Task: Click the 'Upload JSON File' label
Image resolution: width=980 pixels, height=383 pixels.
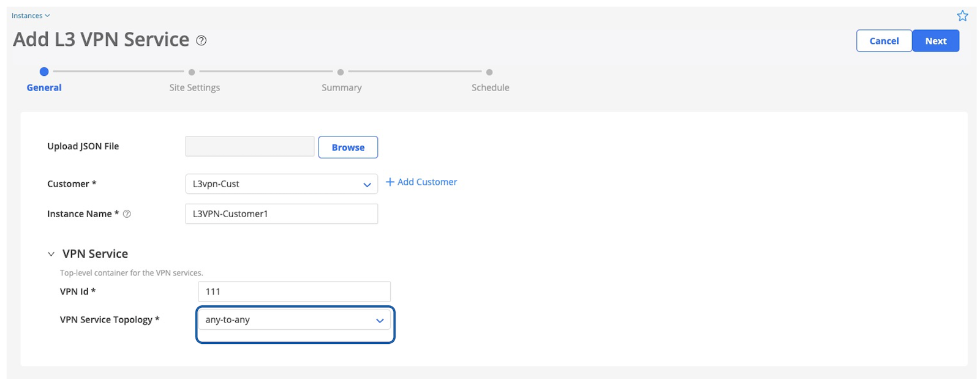Action: tap(83, 146)
